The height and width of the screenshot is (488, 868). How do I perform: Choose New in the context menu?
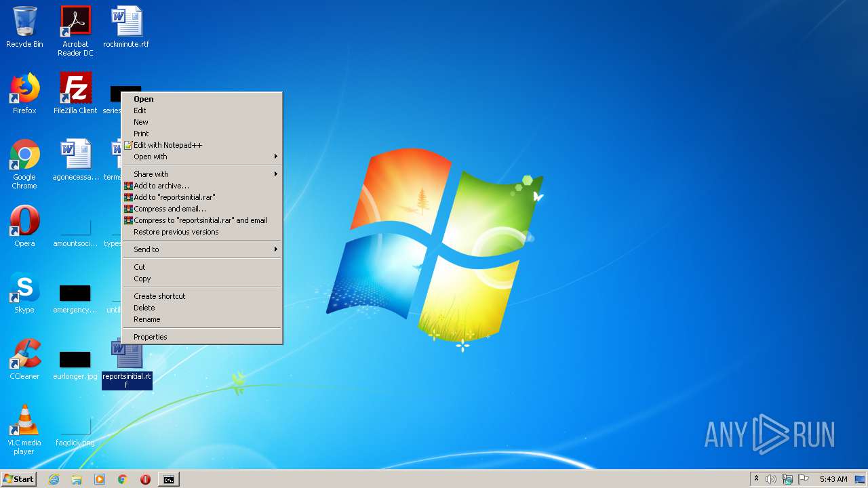(202, 122)
